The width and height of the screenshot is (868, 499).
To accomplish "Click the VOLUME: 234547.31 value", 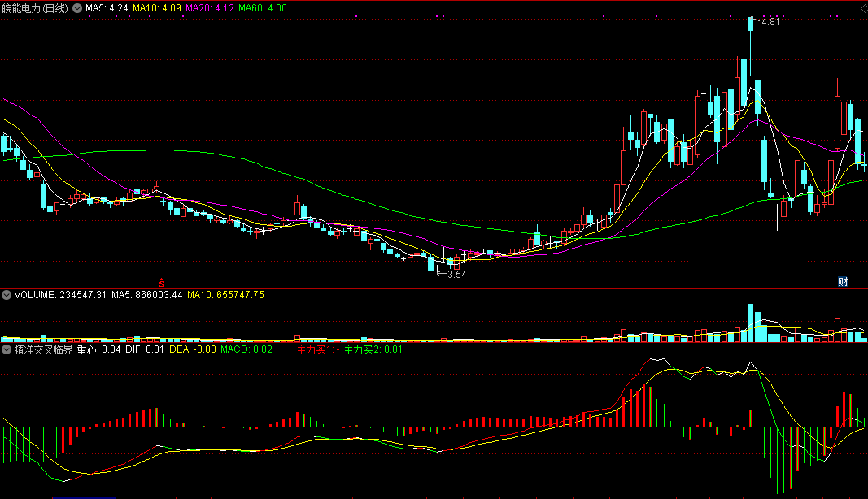I will tap(60, 295).
